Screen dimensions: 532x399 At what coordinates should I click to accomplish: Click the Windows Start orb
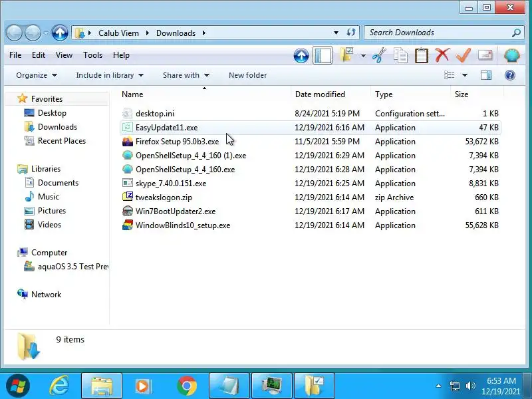click(x=18, y=386)
